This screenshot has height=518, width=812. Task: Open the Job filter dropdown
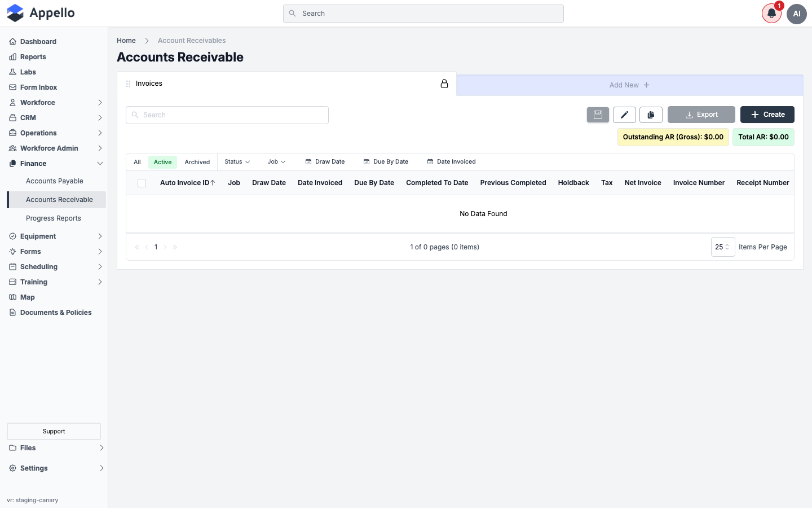276,162
